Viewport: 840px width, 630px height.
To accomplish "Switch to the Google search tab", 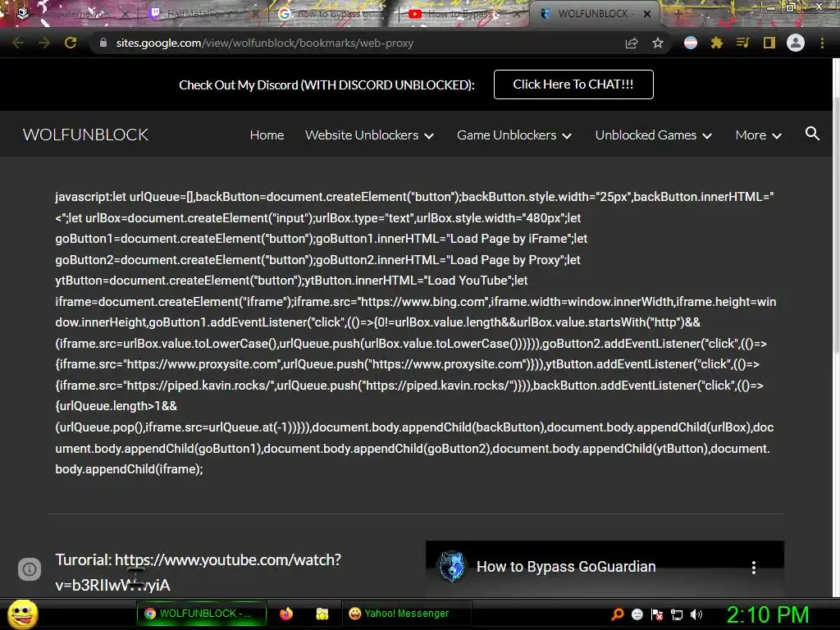I will tap(331, 14).
